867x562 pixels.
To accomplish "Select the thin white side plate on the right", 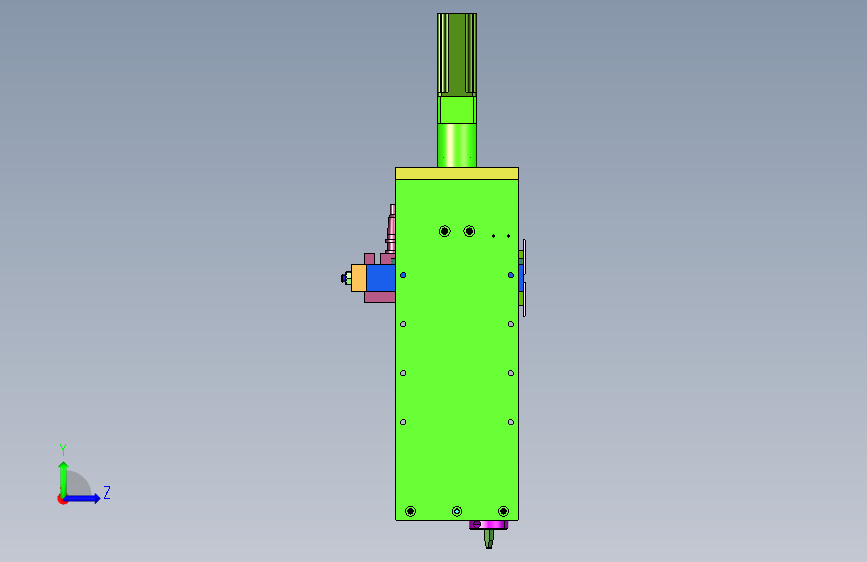I will 524,278.
